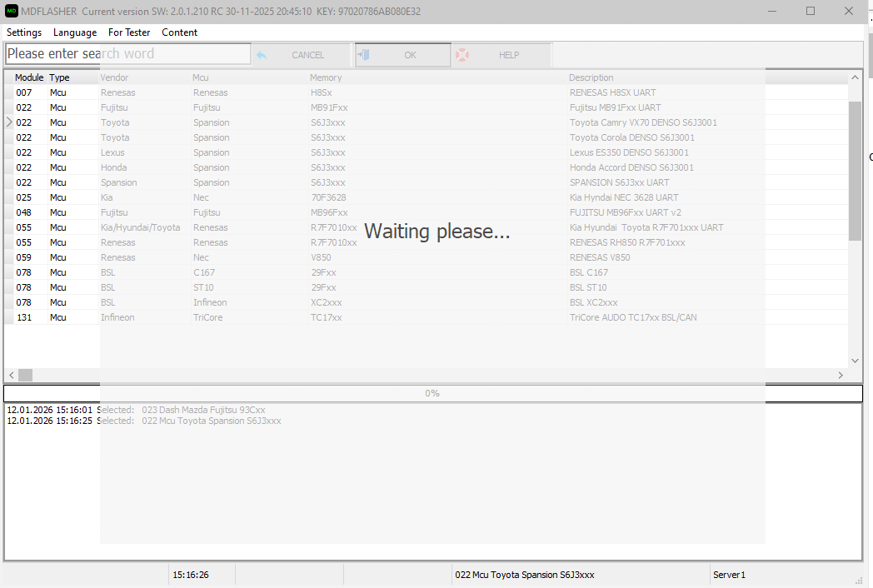873x588 pixels.
Task: Click the CANCEL back-arrow icon
Action: coord(262,55)
